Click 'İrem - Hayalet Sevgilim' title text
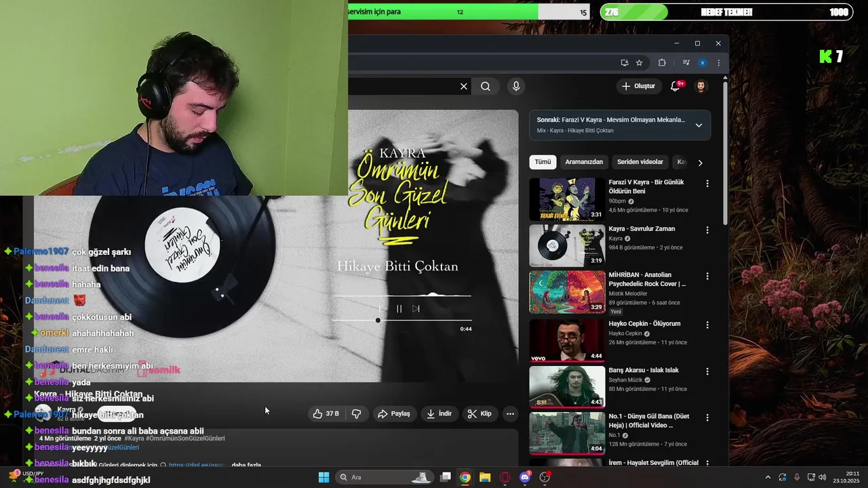This screenshot has width=868, height=488. coord(654,462)
